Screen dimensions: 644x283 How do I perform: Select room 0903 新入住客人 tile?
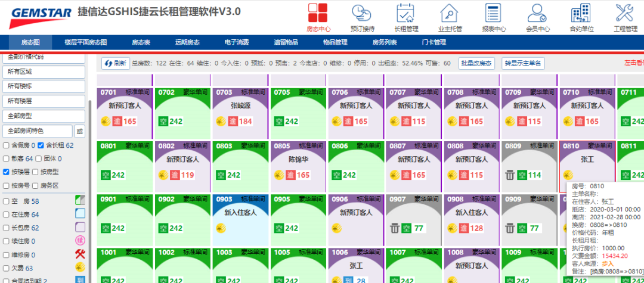click(240, 218)
